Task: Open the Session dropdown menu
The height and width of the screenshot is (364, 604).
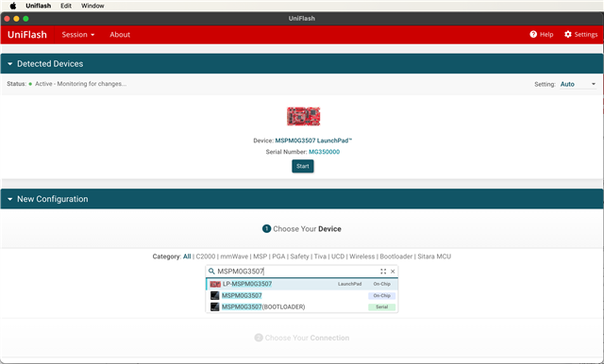Action: (78, 35)
